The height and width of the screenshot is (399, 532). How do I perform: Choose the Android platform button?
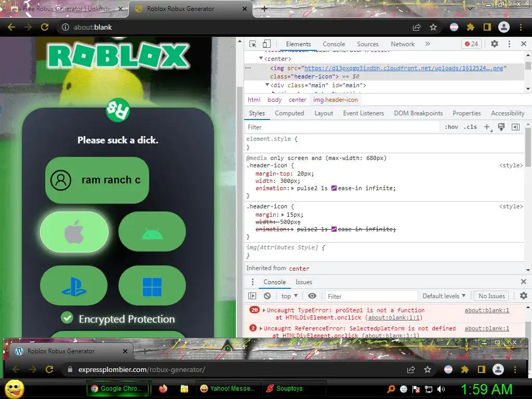(x=152, y=232)
